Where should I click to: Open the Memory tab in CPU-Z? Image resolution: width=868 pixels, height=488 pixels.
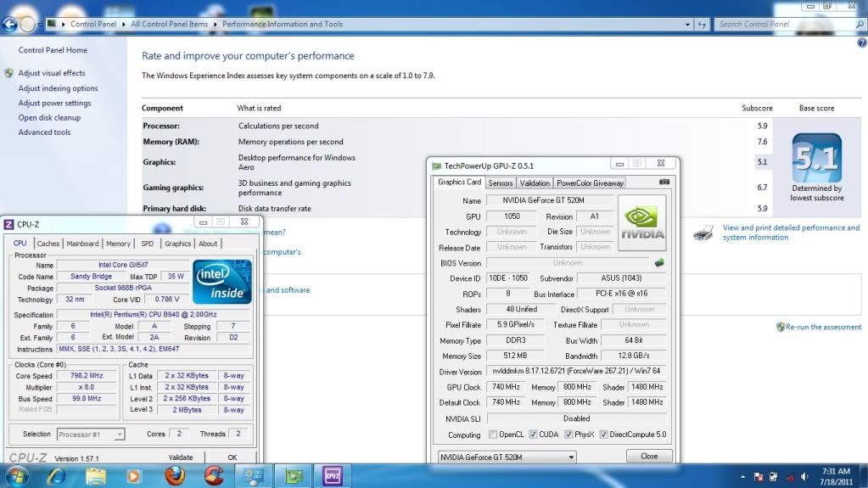[x=118, y=244]
